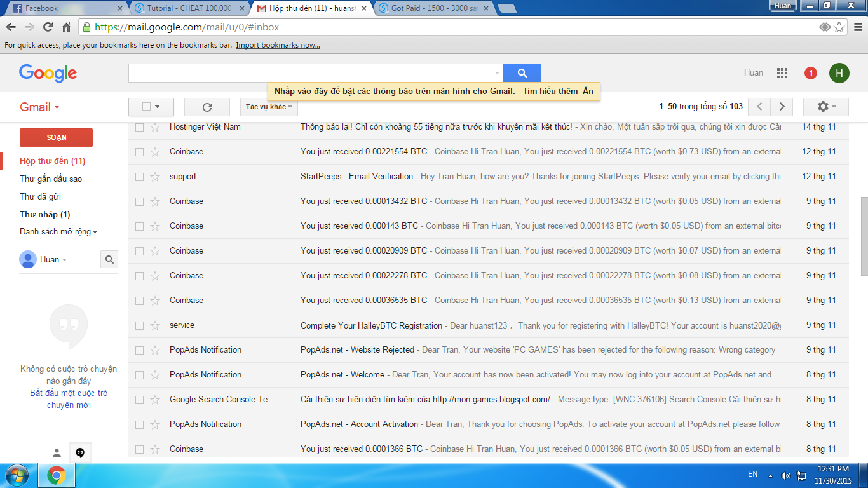Compose a new email with SOẠN
Viewport: 868px width, 488px height.
(56, 137)
